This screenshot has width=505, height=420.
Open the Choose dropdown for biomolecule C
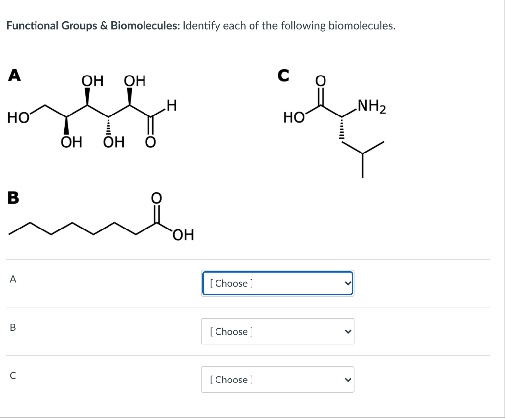tap(277, 380)
